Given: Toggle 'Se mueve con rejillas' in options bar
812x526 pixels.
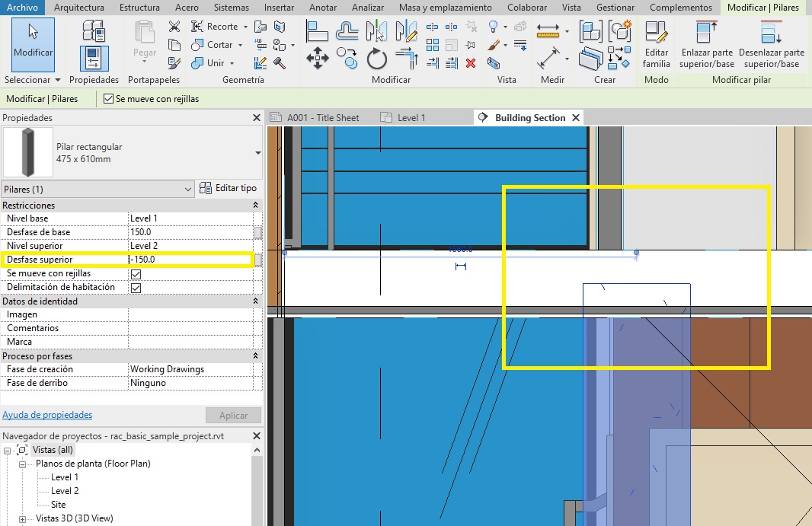Looking at the screenshot, I should tap(109, 99).
